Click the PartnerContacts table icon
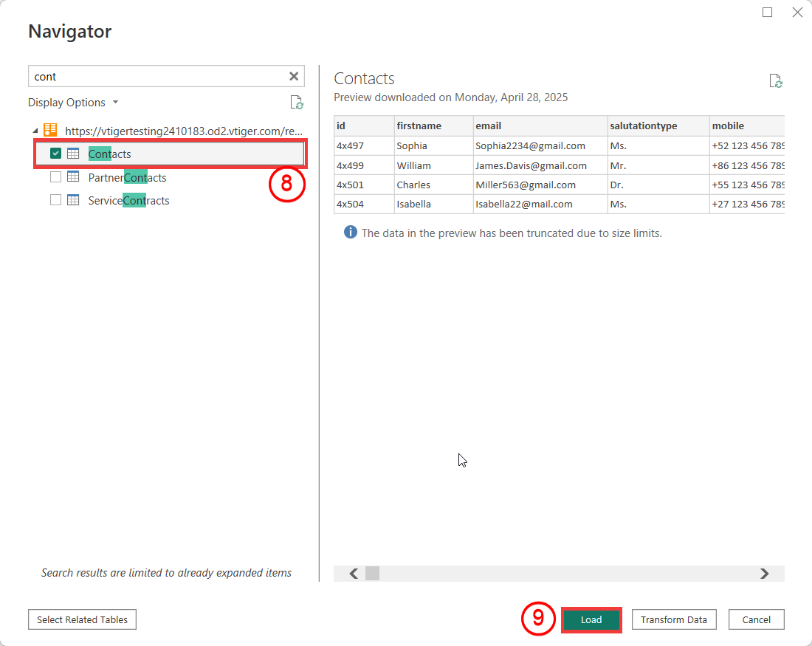Image resolution: width=812 pixels, height=646 pixels. [x=73, y=177]
